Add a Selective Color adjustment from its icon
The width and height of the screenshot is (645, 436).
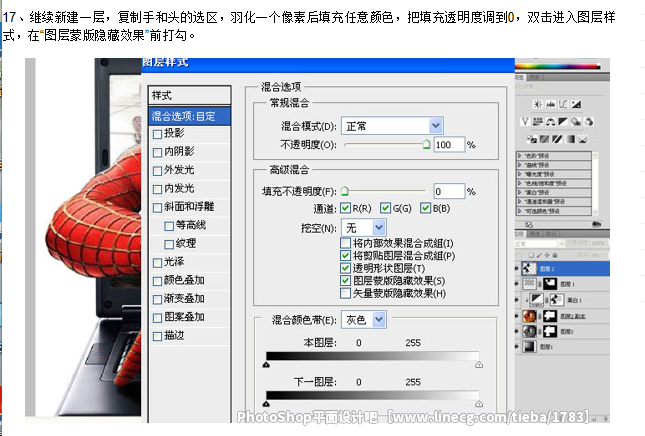click(582, 139)
